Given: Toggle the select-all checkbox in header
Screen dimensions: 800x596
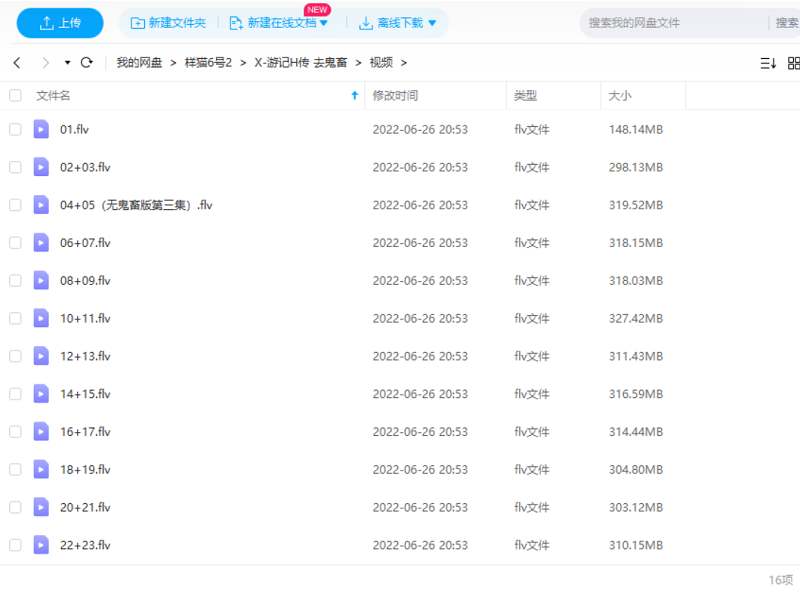Looking at the screenshot, I should 15,96.
